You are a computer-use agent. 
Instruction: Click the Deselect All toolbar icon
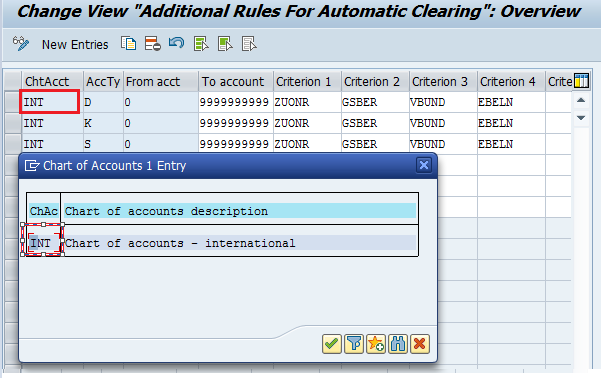click(x=249, y=44)
